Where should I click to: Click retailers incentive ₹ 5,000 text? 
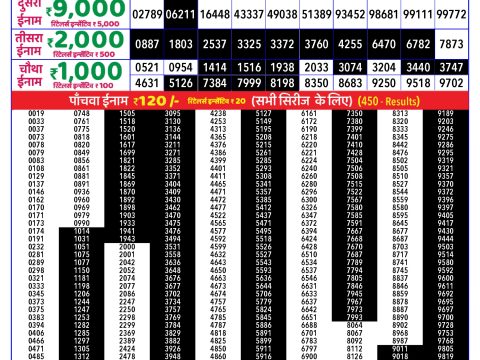click(85, 24)
